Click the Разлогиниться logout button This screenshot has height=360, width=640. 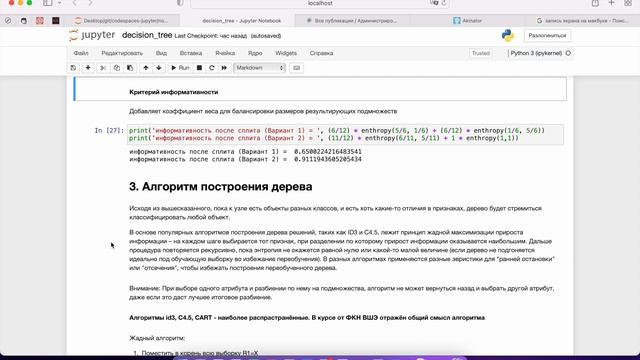[547, 36]
